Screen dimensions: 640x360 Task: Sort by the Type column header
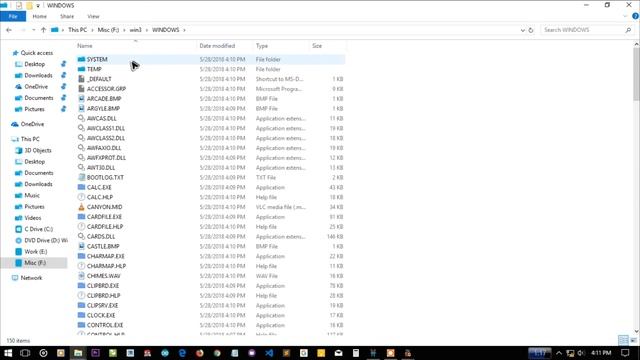pos(262,46)
